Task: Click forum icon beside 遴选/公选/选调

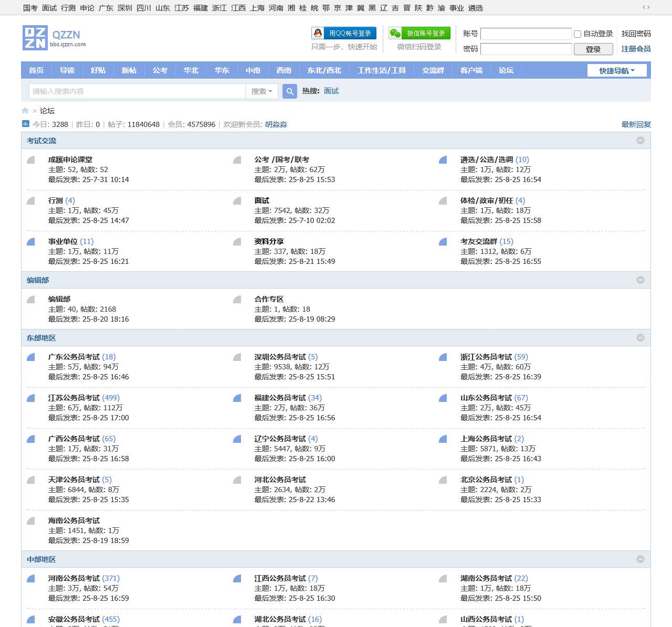Action: (x=443, y=160)
